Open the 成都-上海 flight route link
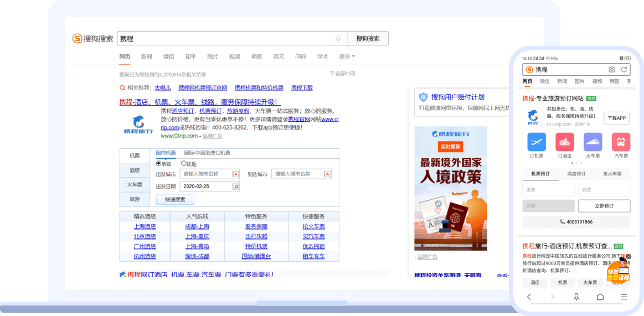 pyautogui.click(x=197, y=226)
